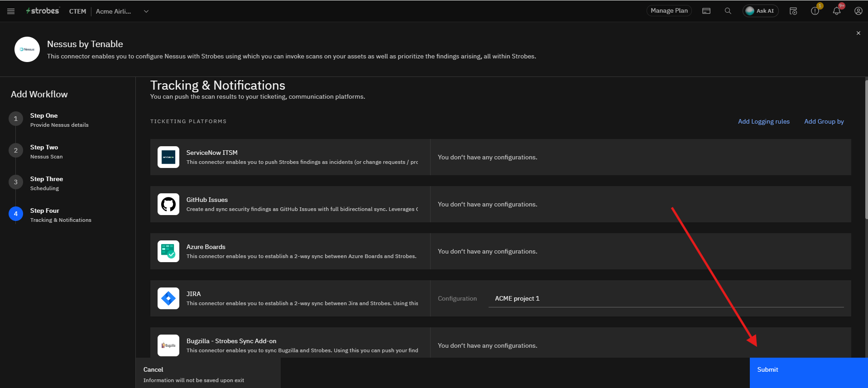This screenshot has width=868, height=388.
Task: Click the JIRA connector icon
Action: coord(168,298)
